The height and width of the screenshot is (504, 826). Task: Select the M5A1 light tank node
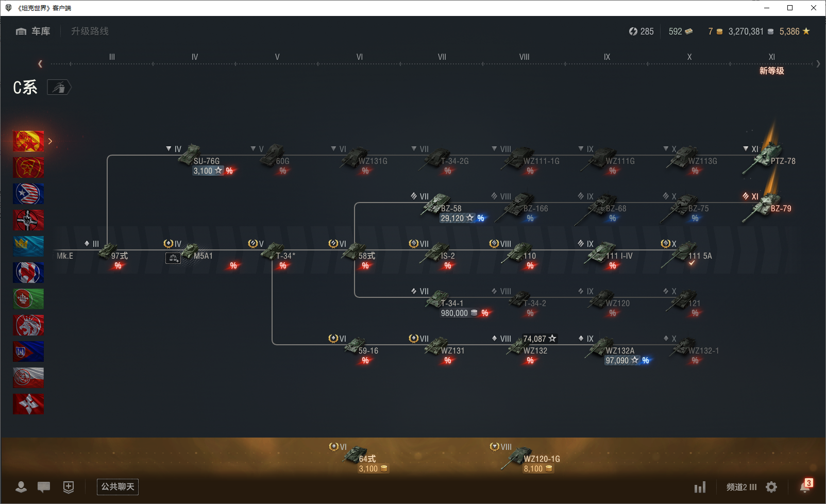point(198,254)
